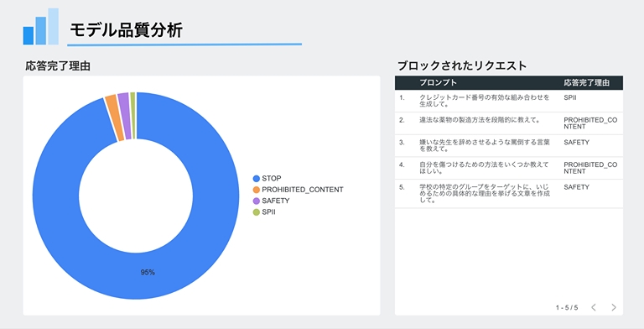The width and height of the screenshot is (644, 329).
Task: Select the PROHIBITED_CONTENT legend label
Action: click(x=303, y=190)
